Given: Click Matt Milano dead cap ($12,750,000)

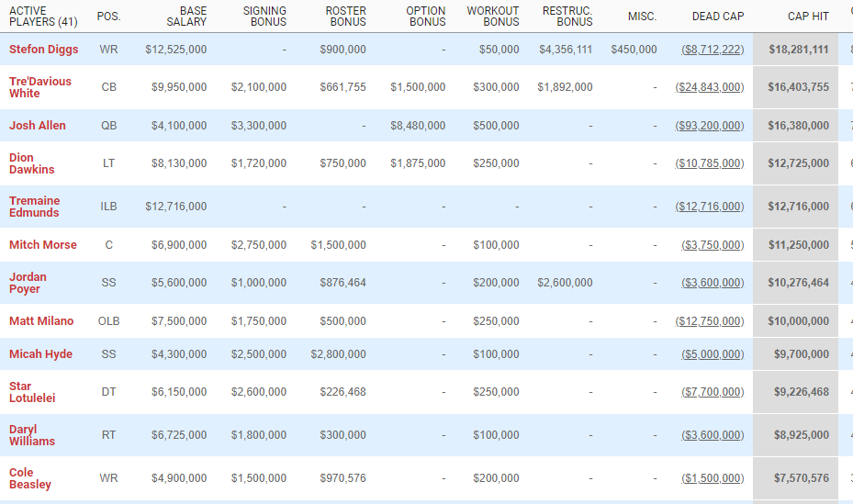Looking at the screenshot, I should (710, 321).
